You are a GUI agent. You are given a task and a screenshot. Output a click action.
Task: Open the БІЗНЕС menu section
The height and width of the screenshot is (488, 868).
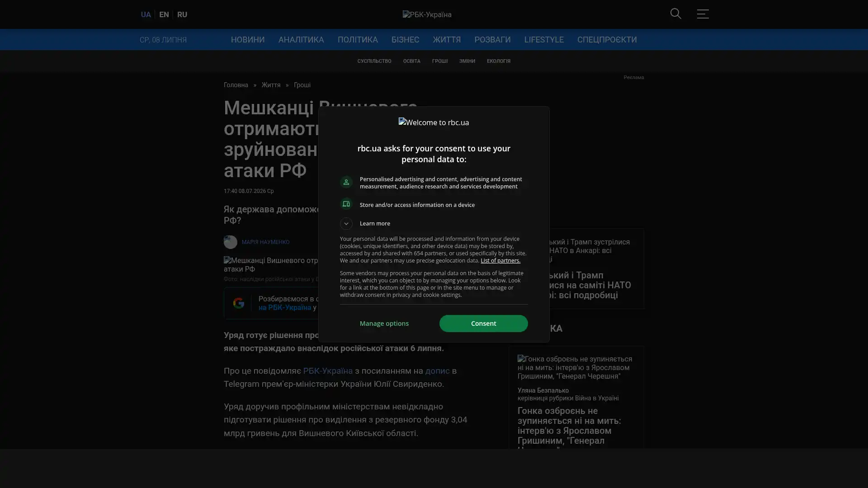405,40
